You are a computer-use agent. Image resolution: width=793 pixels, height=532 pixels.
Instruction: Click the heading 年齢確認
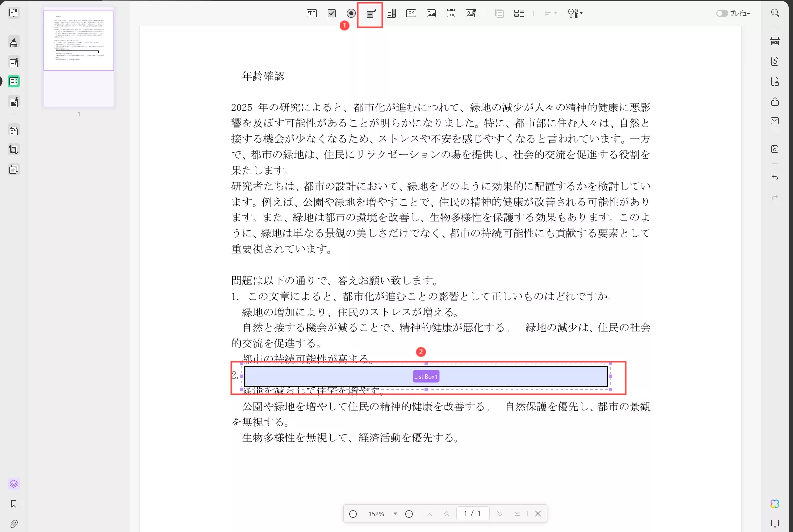pos(263,76)
